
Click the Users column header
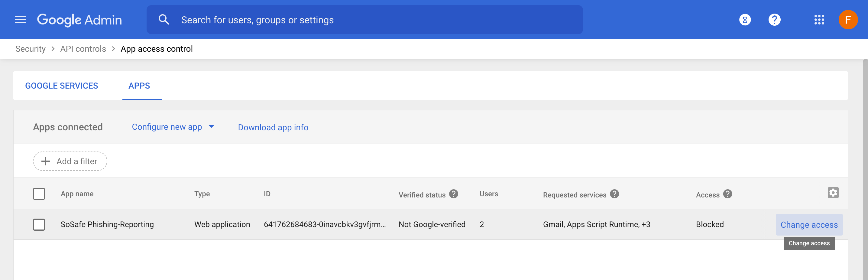489,194
